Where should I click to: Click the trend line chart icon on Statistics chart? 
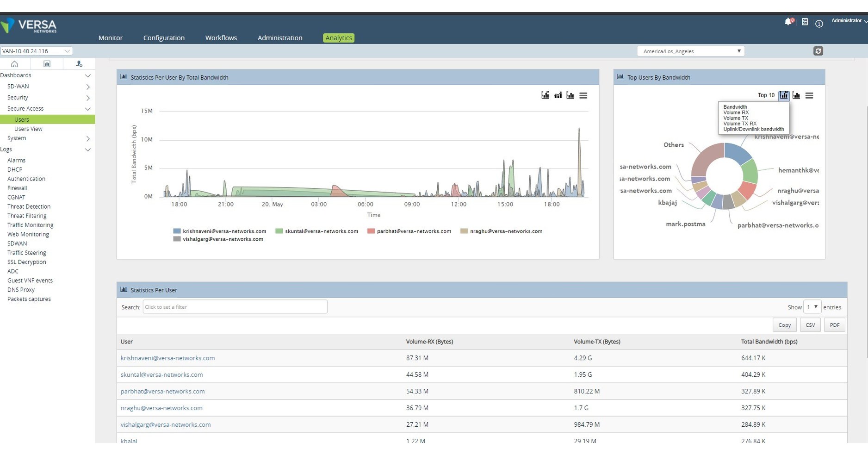558,95
